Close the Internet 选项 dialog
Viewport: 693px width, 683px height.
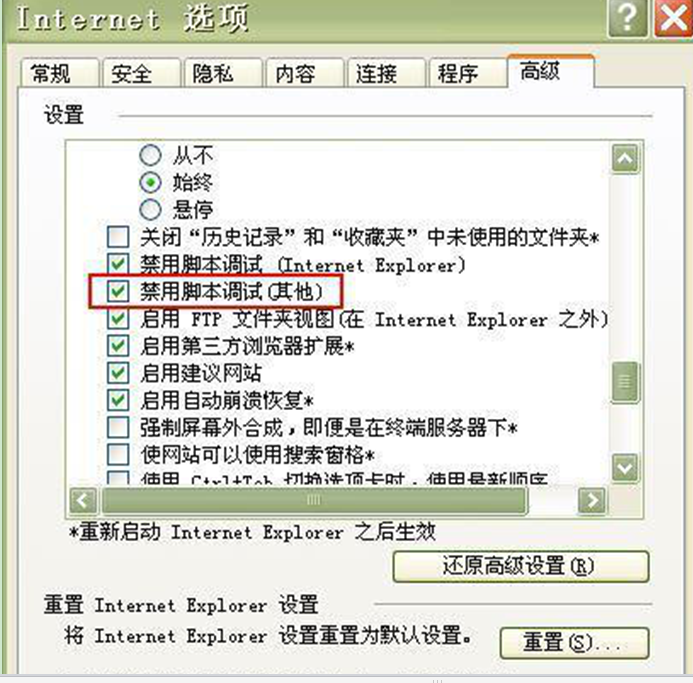(x=674, y=18)
